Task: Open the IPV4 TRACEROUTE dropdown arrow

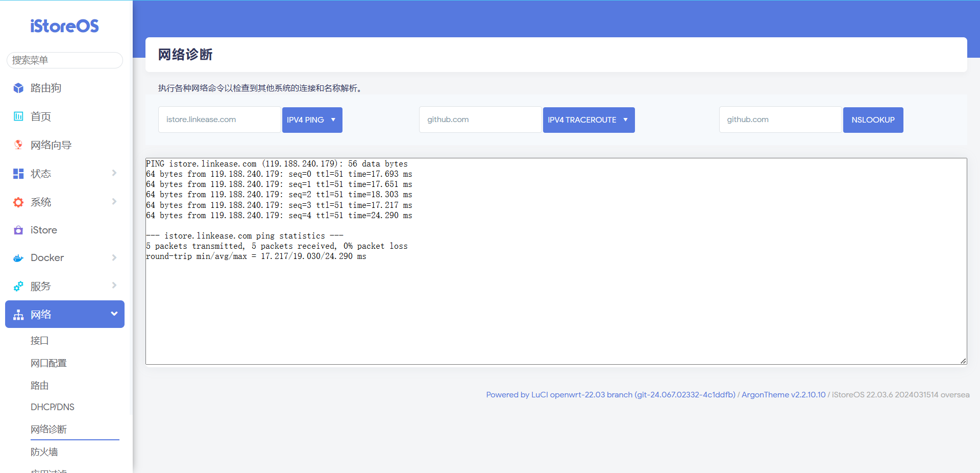Action: (x=625, y=120)
